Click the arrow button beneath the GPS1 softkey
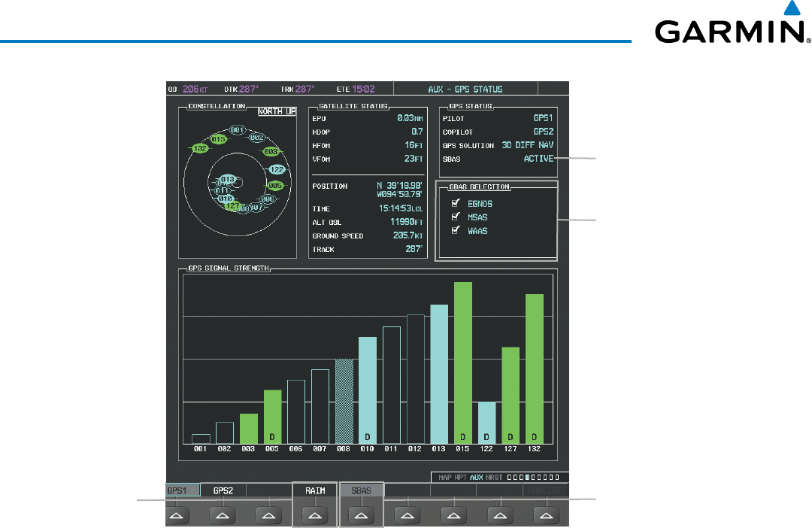Screen dimensions: 812x528 click(176, 515)
